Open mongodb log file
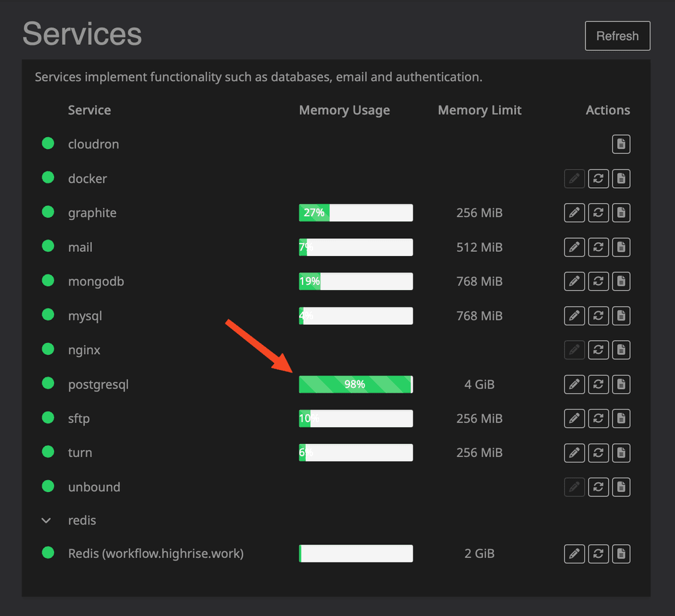Viewport: 675px width, 616px height. click(621, 282)
